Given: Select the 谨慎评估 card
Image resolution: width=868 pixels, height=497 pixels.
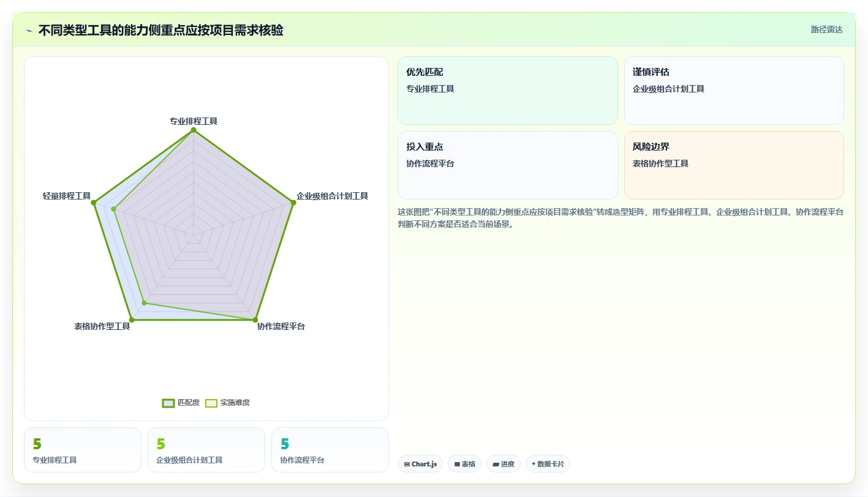Looking at the screenshot, I should click(734, 91).
